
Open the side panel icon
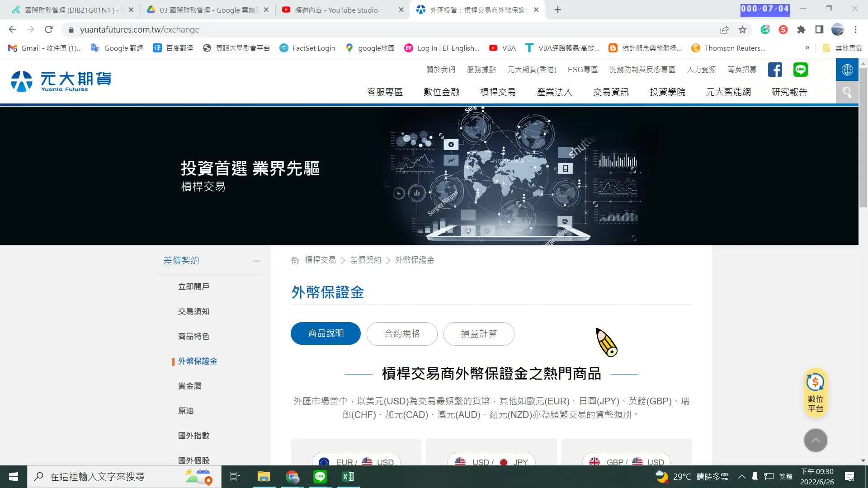pos(819,30)
